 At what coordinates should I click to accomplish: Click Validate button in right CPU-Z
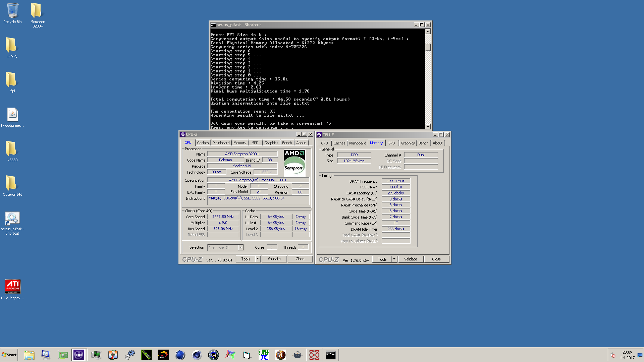(411, 259)
